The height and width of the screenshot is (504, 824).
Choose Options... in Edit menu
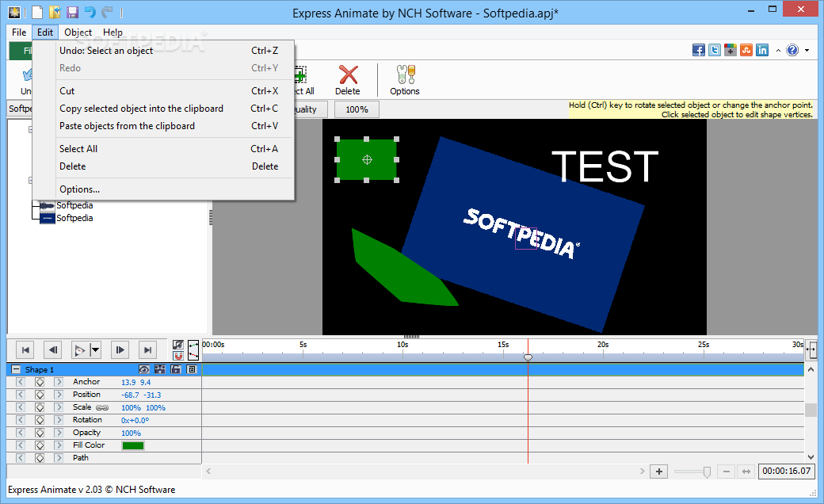click(163, 189)
